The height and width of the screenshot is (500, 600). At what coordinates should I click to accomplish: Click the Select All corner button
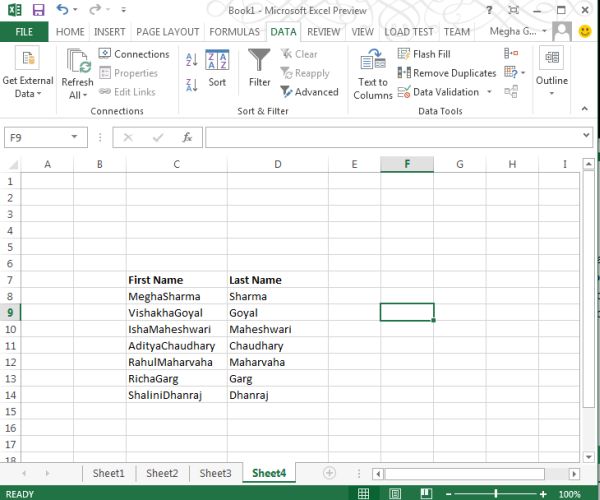pos(11,164)
